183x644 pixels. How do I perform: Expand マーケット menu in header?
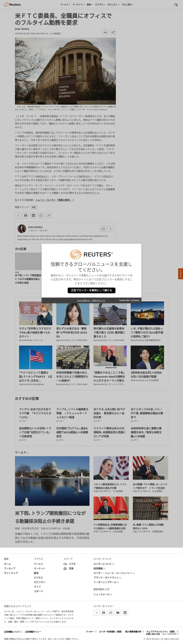click(x=79, y=5)
